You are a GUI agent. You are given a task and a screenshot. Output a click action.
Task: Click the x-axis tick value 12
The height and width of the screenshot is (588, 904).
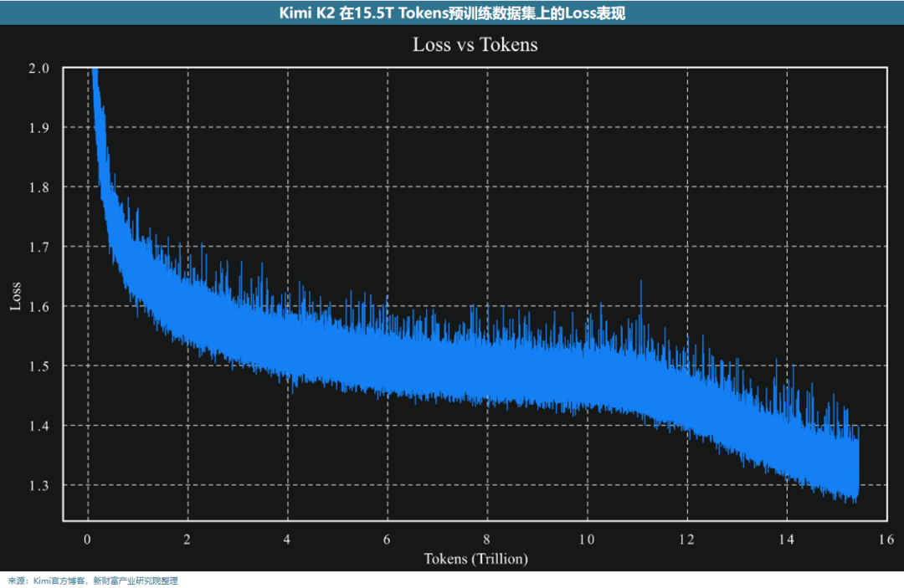[686, 539]
